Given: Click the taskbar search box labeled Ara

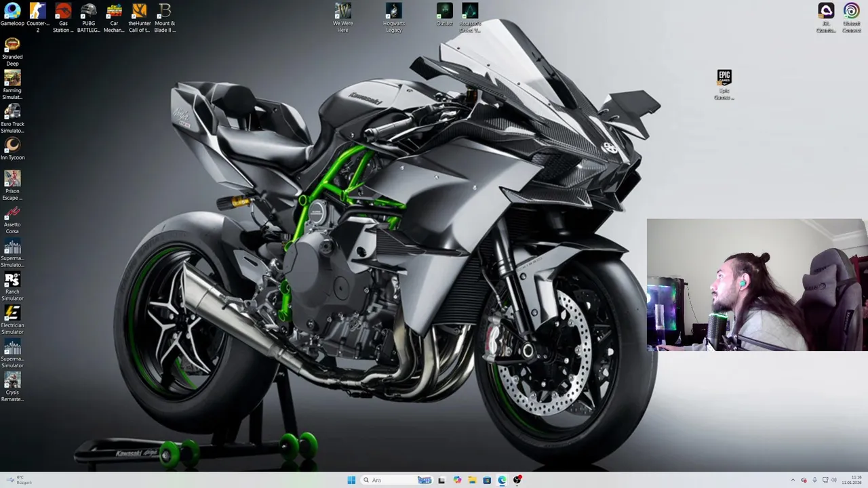Looking at the screenshot, I should 397,480.
